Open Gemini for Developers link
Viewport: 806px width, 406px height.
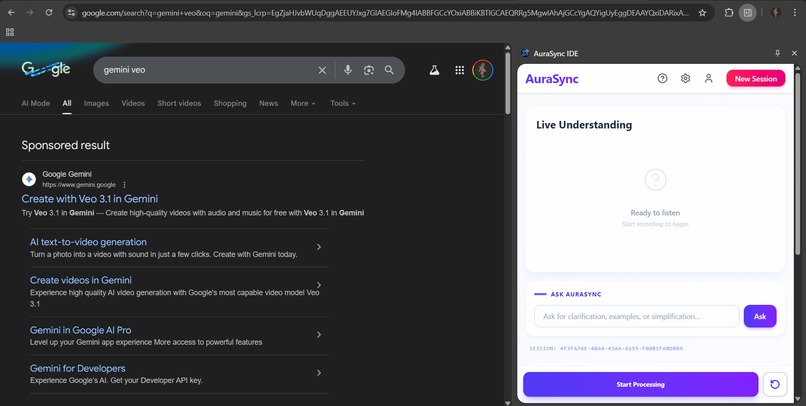pyautogui.click(x=78, y=368)
